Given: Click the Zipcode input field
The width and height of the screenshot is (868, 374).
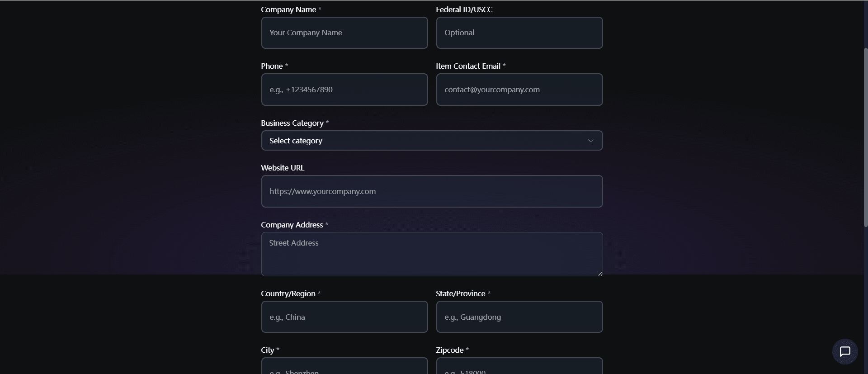Looking at the screenshot, I should click(x=519, y=367).
